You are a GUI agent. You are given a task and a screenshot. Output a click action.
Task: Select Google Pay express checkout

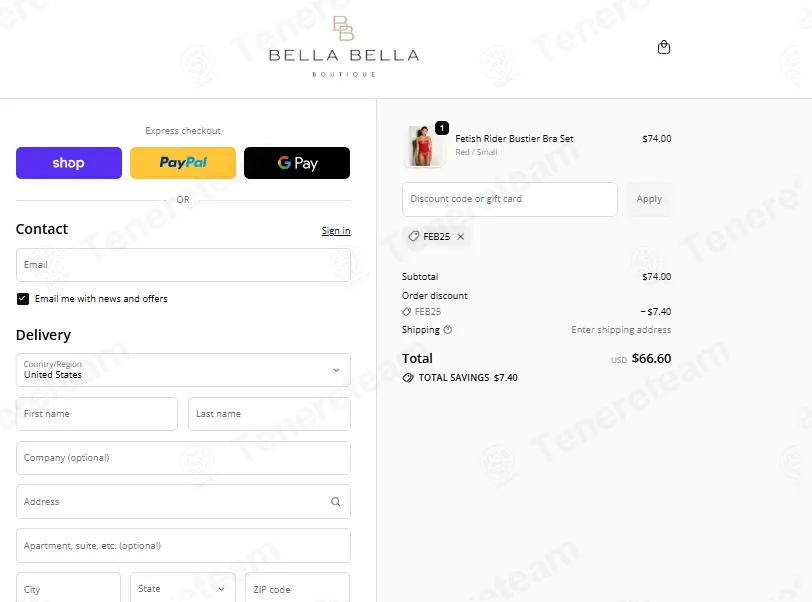(297, 163)
